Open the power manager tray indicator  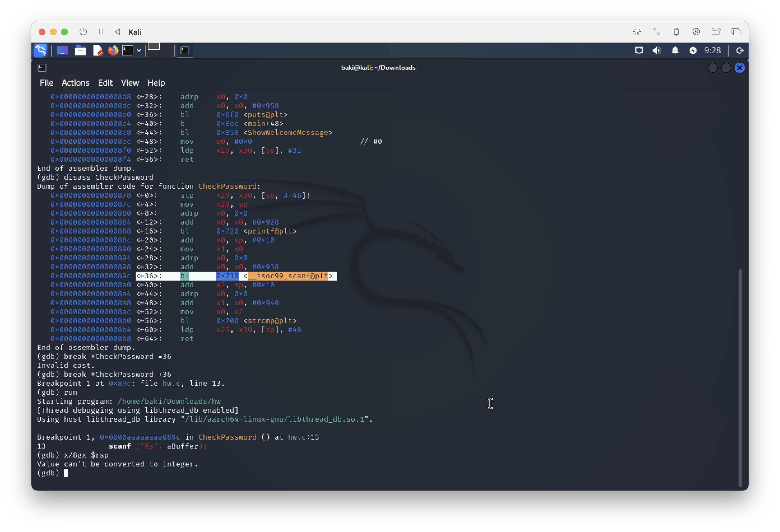[693, 50]
